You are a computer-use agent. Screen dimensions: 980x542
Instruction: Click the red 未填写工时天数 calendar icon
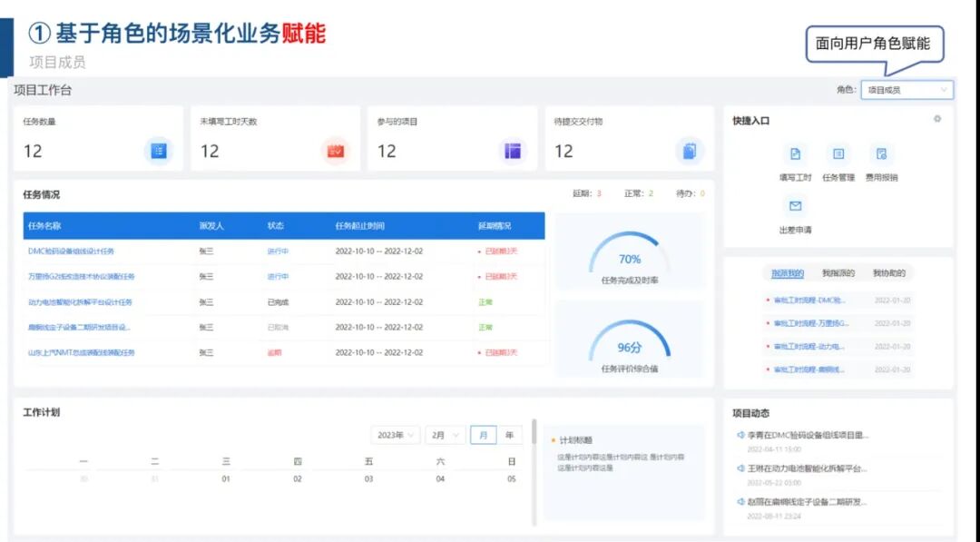(334, 150)
